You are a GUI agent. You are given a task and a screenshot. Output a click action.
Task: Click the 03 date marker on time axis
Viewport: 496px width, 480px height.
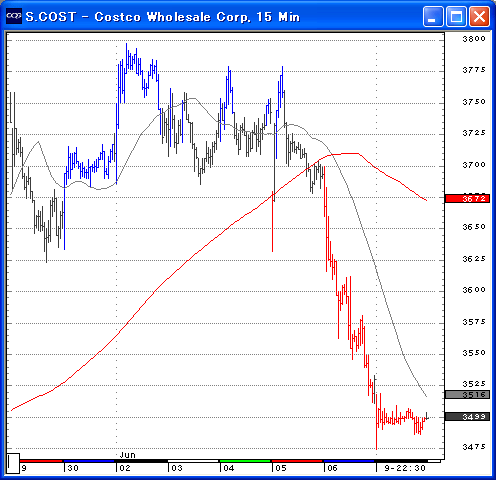(177, 468)
